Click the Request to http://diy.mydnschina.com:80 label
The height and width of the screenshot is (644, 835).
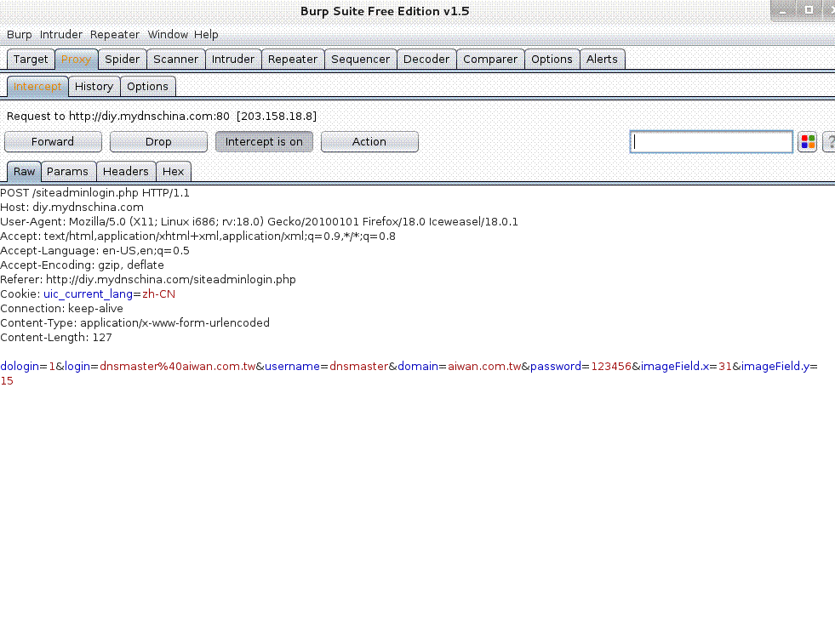pyautogui.click(x=162, y=116)
